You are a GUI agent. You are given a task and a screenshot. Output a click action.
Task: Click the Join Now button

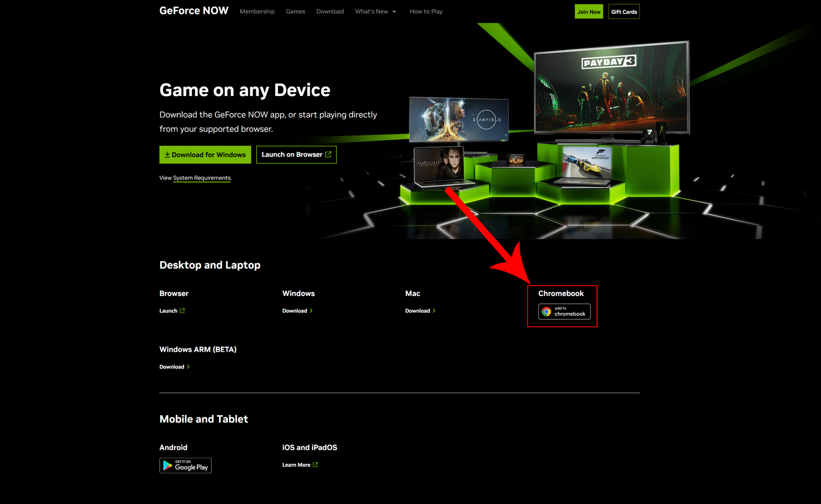(589, 11)
